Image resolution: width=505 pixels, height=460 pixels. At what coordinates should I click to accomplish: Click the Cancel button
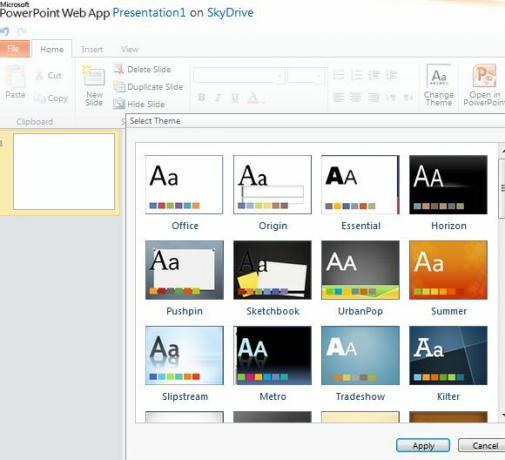(482, 445)
